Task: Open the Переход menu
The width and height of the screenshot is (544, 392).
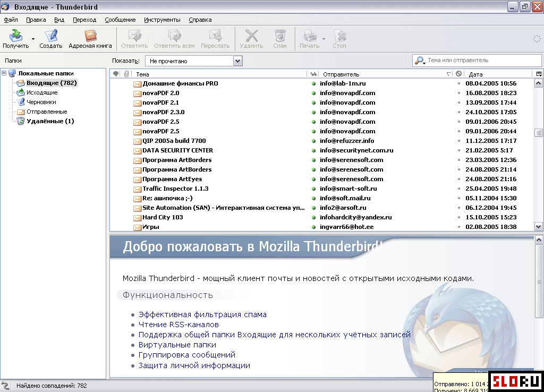Action: [x=84, y=20]
